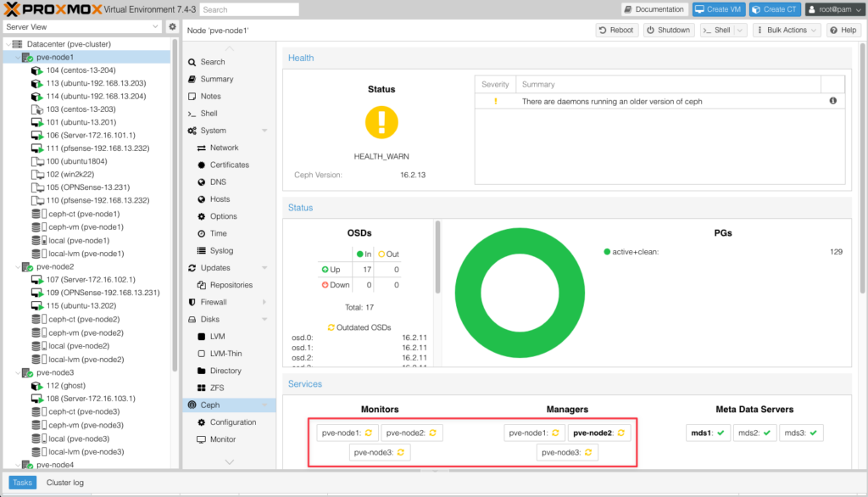Click the Ceph icon in node menu
The image size is (868, 497).
tap(192, 405)
